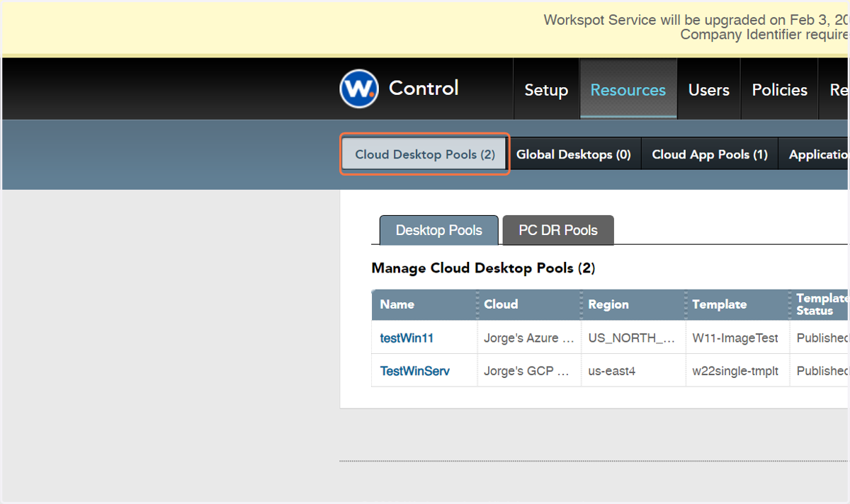Click the Workspot W logo icon
This screenshot has height=504, width=850.
coord(359,88)
